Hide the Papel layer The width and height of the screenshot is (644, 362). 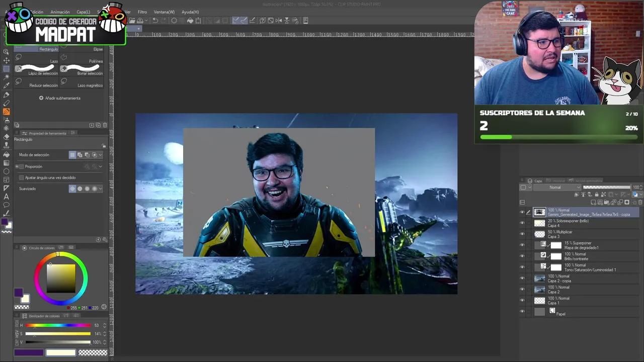522,311
